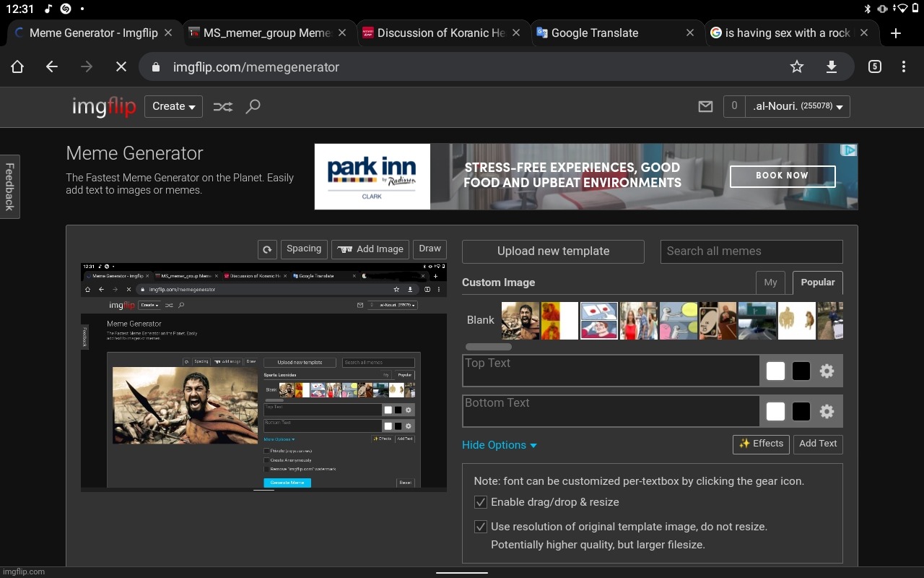Open the .al-Nouri. user account dropdown
Viewport: 924px width, 578px height.
click(798, 107)
